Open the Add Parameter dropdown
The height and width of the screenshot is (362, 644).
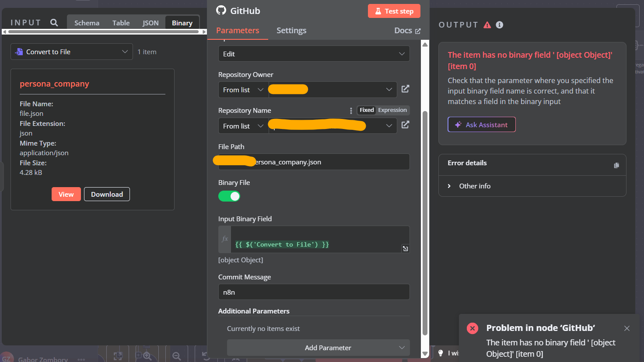point(318,348)
